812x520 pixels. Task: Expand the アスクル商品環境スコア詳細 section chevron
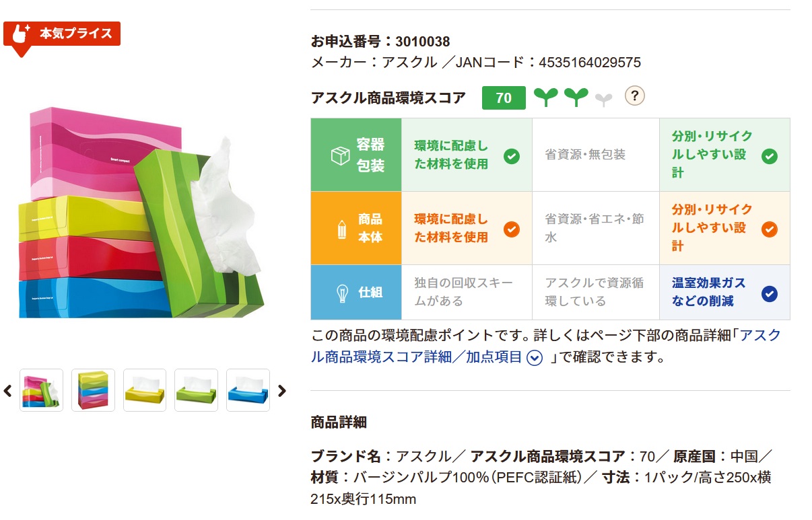coord(535,357)
